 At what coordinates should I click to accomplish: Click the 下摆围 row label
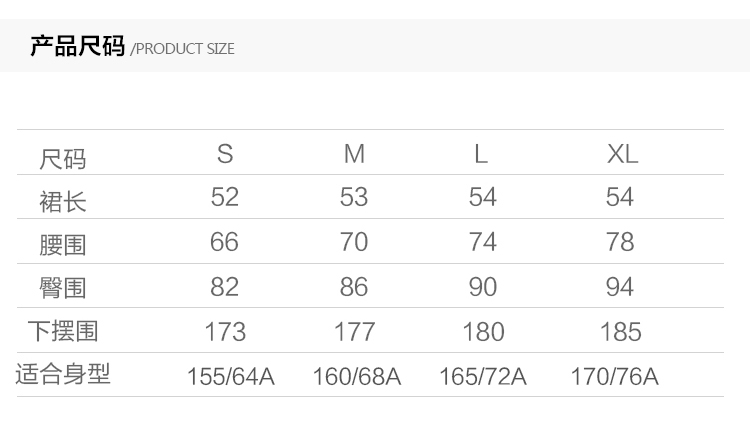coord(63,331)
